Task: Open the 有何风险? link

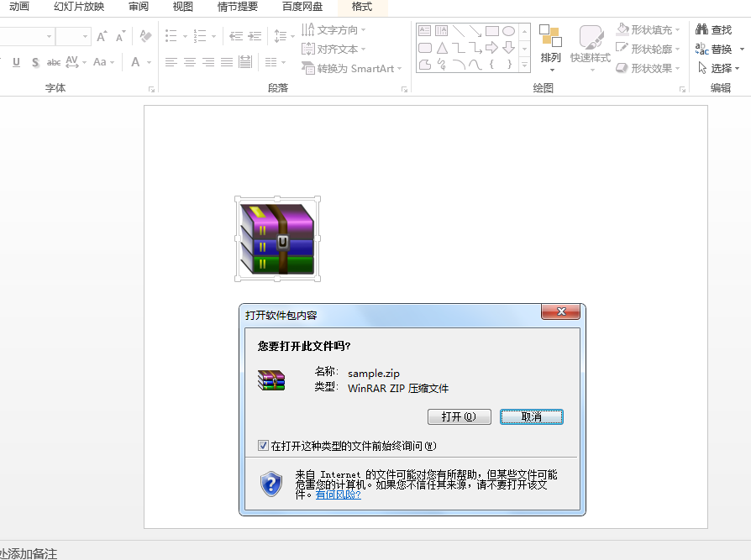Action: click(339, 495)
